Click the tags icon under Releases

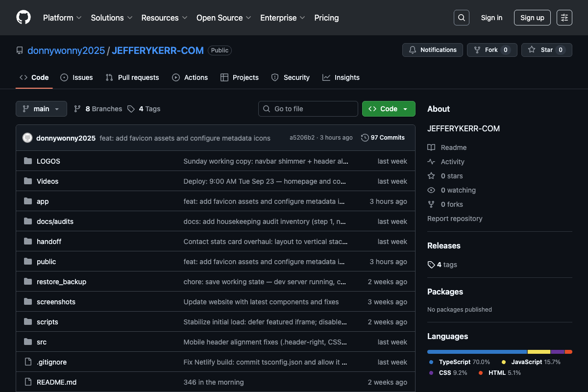click(431, 265)
